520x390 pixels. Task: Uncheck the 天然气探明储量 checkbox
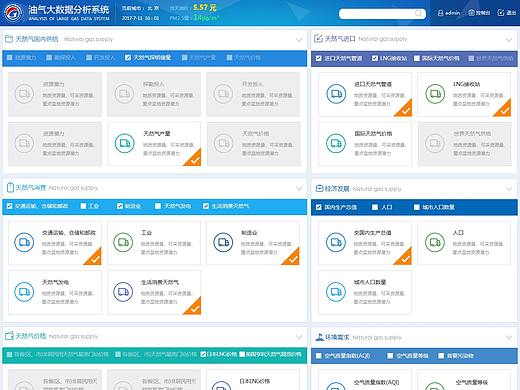click(128, 58)
